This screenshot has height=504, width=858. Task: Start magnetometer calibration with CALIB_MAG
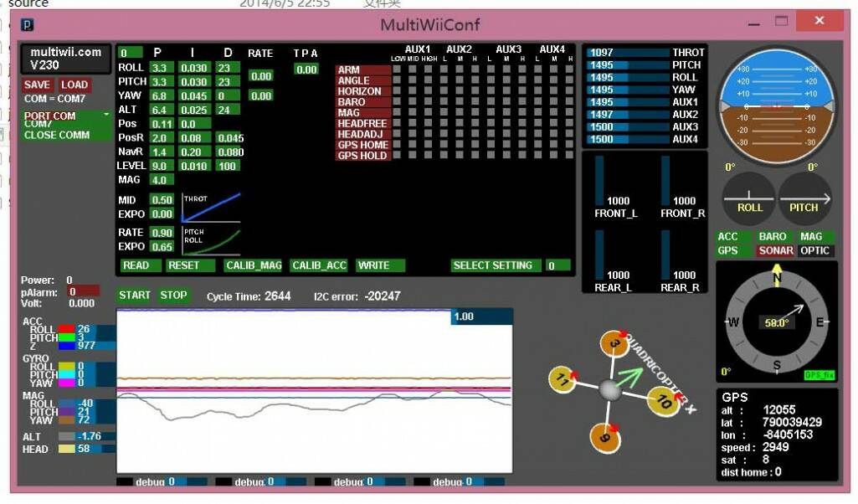(x=253, y=265)
